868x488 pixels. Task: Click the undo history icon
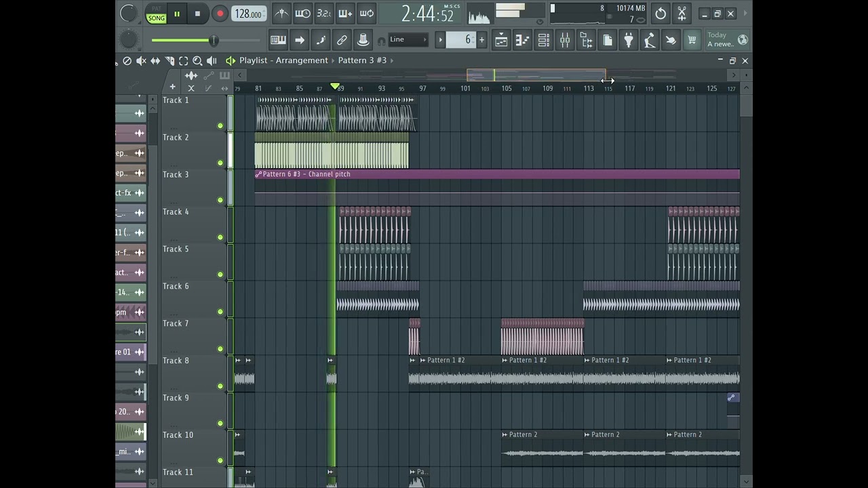660,14
